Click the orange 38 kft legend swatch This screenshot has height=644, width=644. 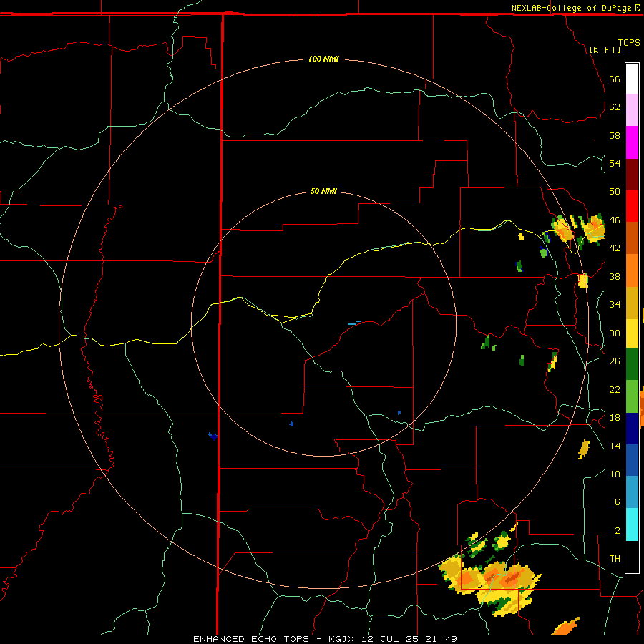tap(632, 270)
